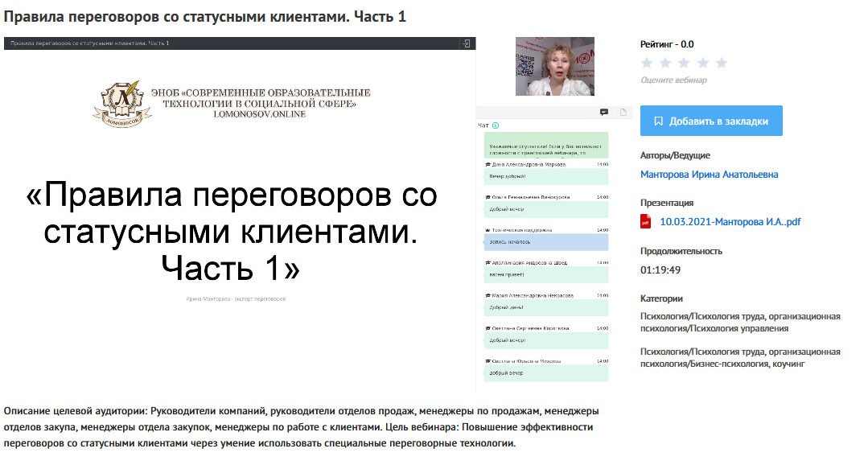Click the bookmark icon on the blue button
Image resolution: width=868 pixels, height=469 pixels.
[x=659, y=121]
